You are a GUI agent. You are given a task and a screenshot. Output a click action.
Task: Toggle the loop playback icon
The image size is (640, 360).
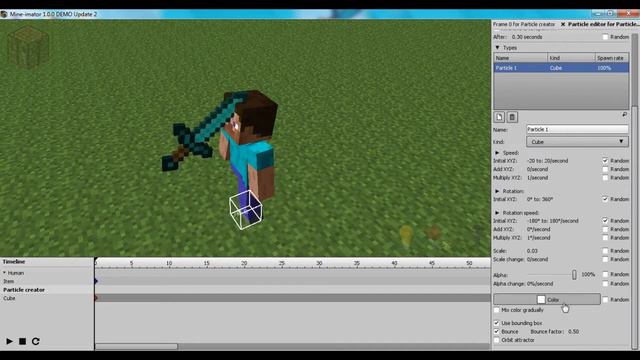point(36,341)
